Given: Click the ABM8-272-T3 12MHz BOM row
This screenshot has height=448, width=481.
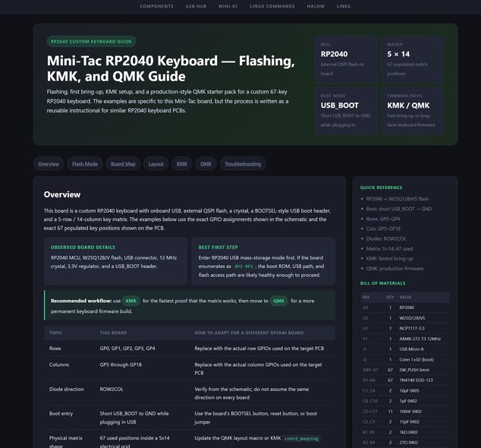Looking at the screenshot, I should click(x=405, y=339).
